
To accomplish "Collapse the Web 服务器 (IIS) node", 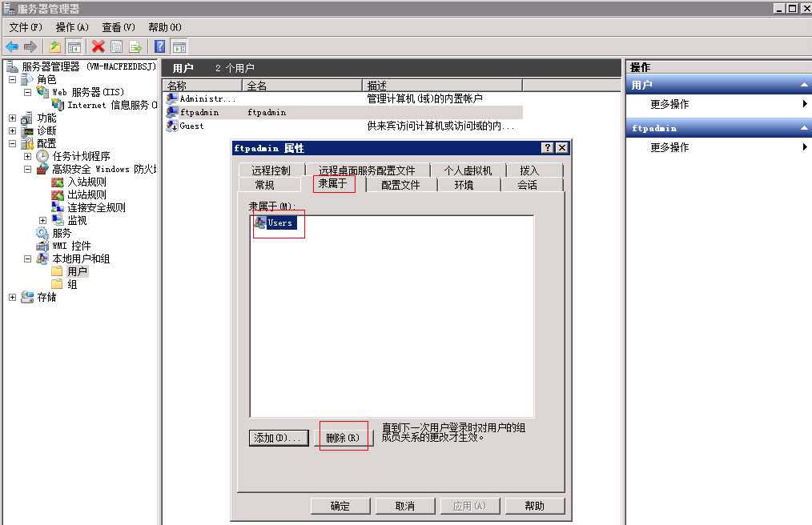I will coord(27,93).
